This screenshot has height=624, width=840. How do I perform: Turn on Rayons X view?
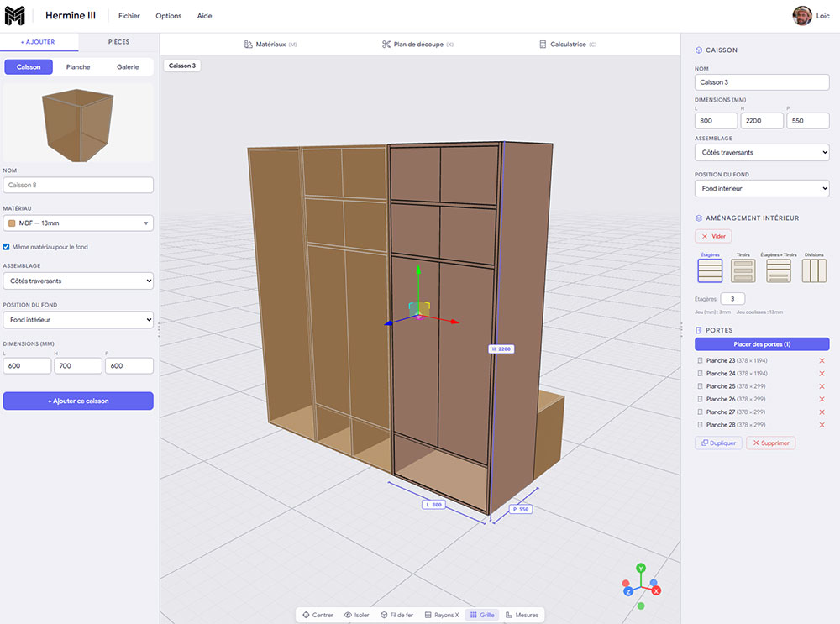442,615
